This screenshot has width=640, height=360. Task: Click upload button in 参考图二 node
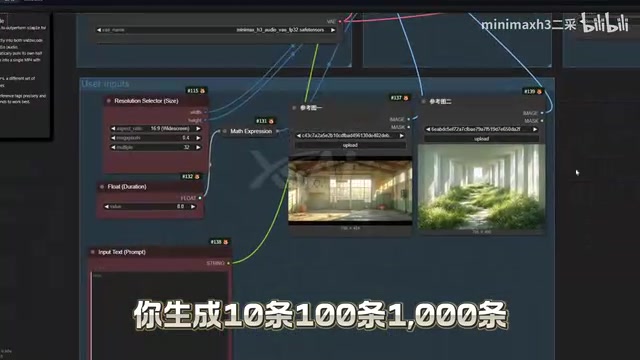coord(482,139)
